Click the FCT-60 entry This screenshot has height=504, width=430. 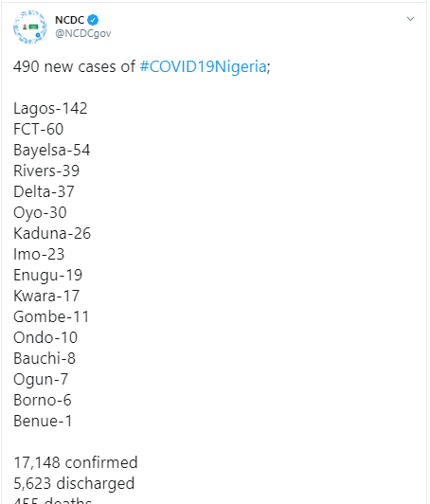pyautogui.click(x=39, y=129)
